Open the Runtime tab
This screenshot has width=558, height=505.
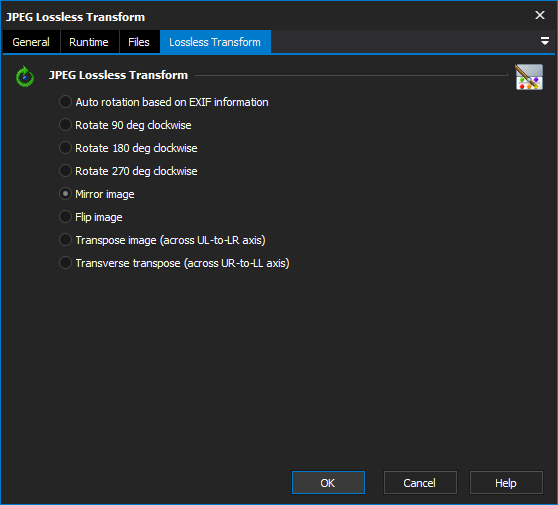coord(89,42)
